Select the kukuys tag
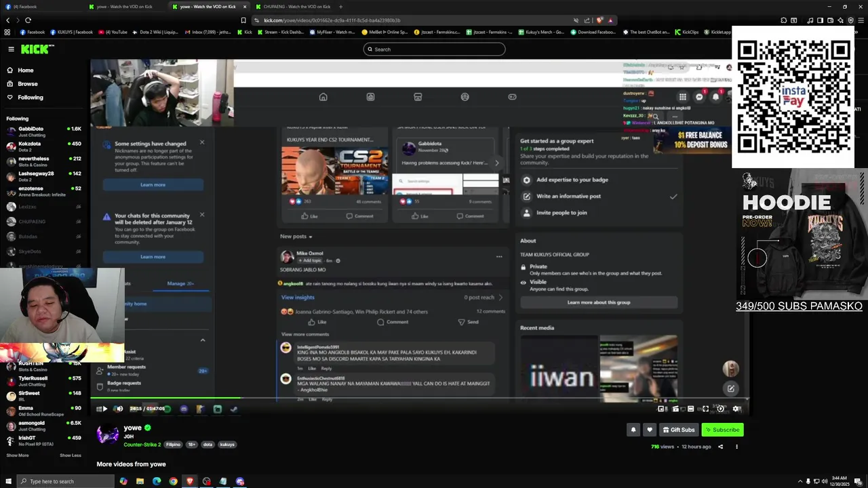 pyautogui.click(x=227, y=445)
